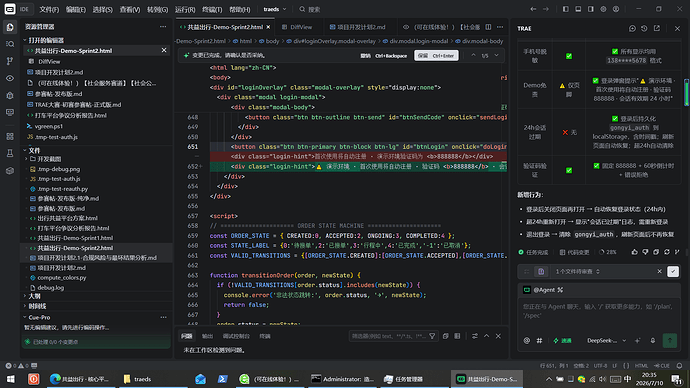The image size is (690, 388).
Task: Open the DeepSeek model dropdown
Action: pyautogui.click(x=606, y=340)
